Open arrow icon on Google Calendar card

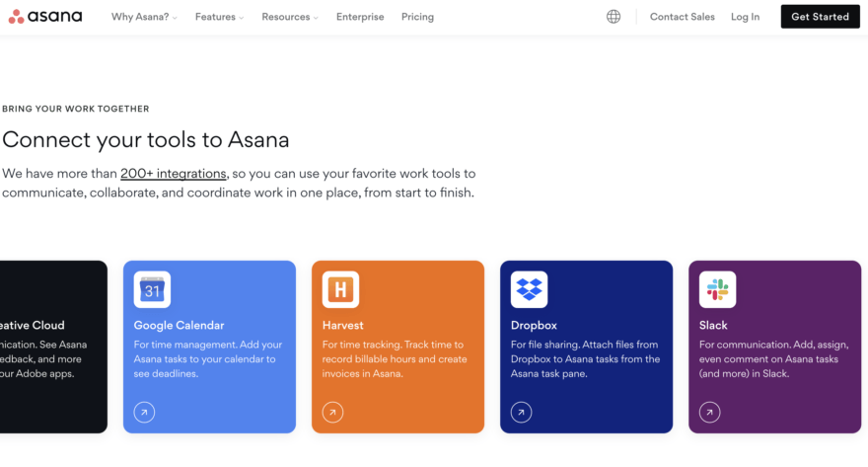coord(145,412)
